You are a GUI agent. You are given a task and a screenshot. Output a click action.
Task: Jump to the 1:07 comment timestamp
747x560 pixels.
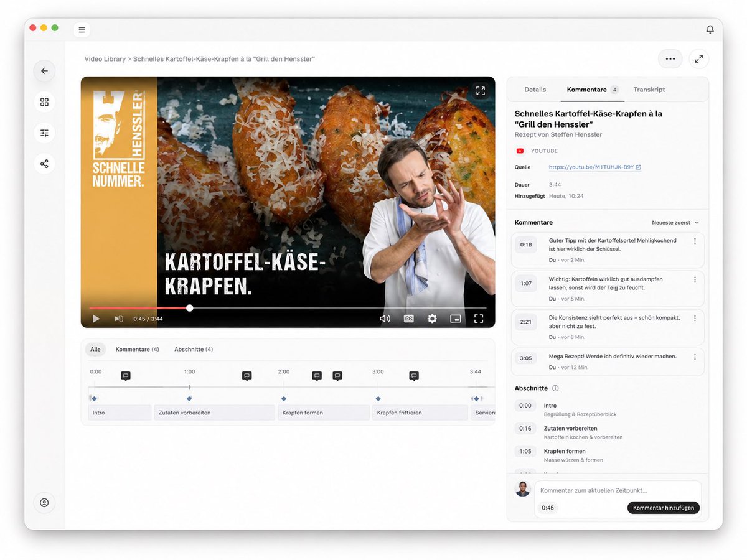pos(526,284)
